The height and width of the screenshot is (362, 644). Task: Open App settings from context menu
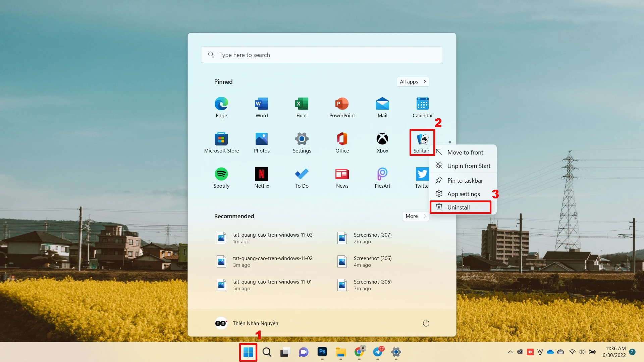(x=463, y=194)
